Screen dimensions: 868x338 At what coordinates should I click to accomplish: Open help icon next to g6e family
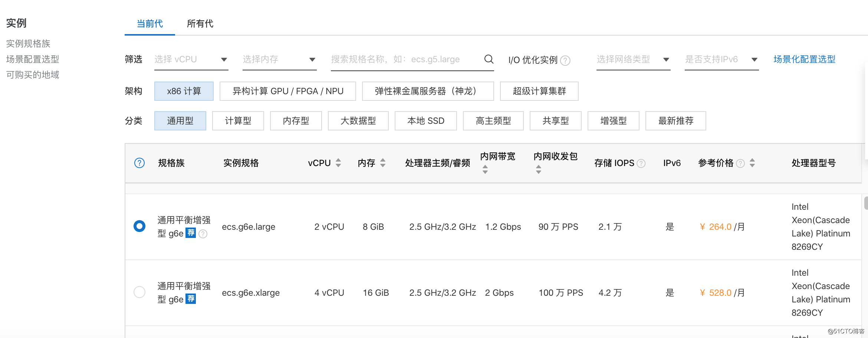[x=203, y=234]
